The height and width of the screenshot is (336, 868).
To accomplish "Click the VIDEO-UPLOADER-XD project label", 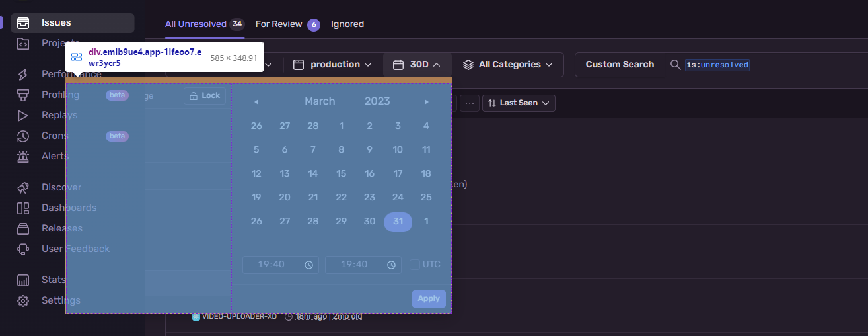I will 239,316.
